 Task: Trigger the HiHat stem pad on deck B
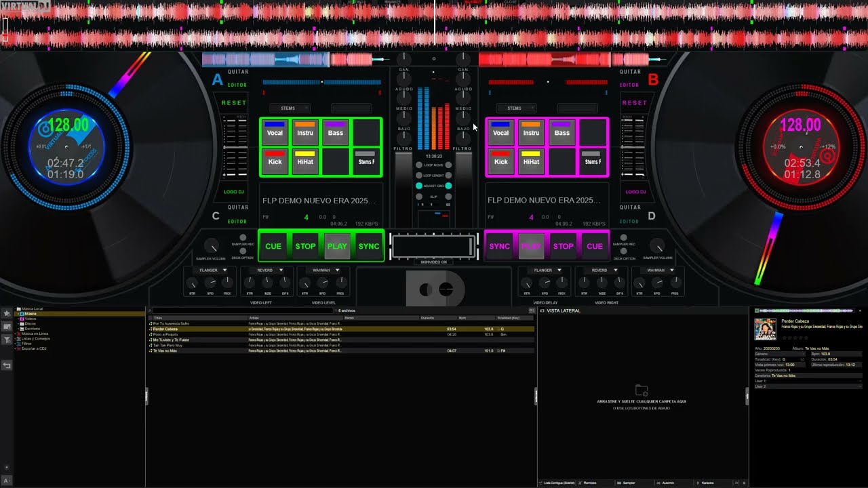(x=531, y=162)
